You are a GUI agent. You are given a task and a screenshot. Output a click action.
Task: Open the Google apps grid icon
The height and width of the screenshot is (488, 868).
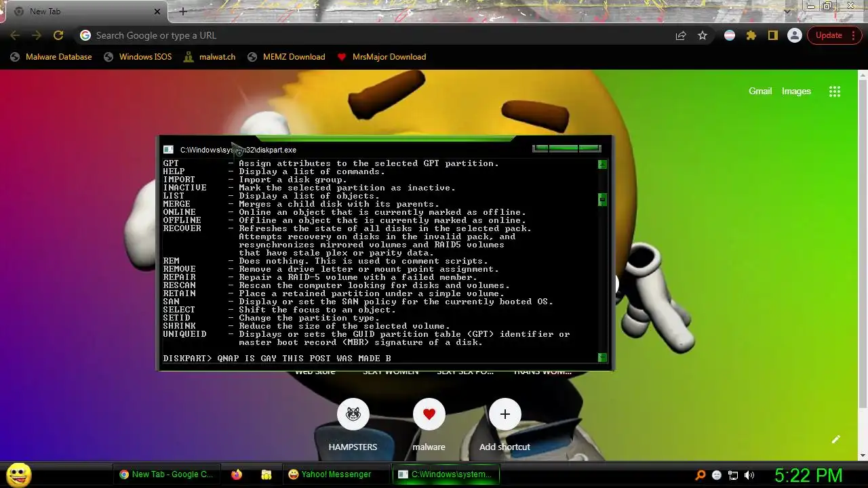point(835,91)
